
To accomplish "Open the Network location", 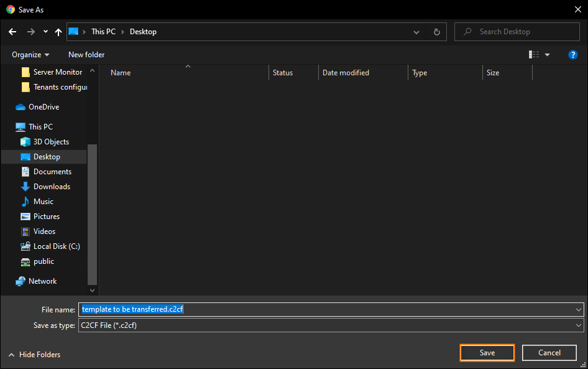I will (36, 281).
